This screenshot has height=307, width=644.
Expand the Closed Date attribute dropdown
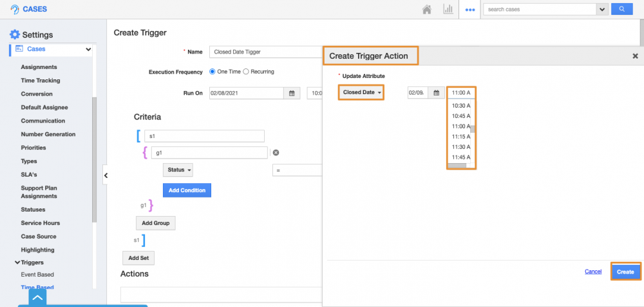tap(362, 92)
